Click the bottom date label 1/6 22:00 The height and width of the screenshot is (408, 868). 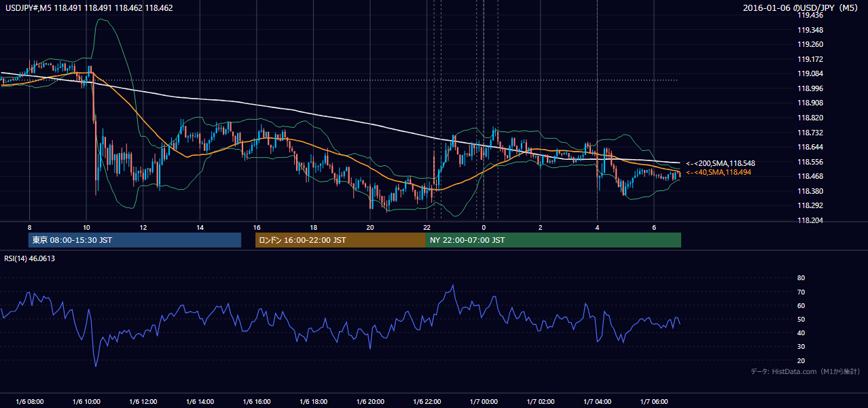coord(427,402)
